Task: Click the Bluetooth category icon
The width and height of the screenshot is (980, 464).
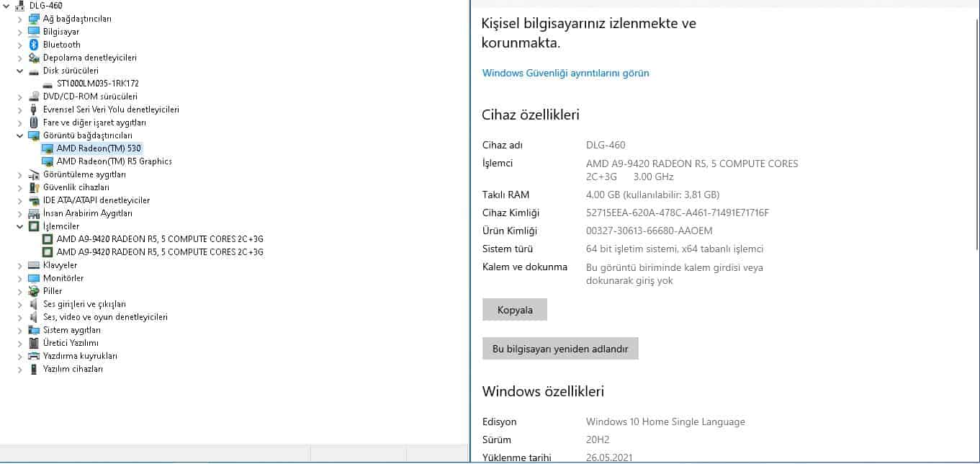Action: coord(33,45)
